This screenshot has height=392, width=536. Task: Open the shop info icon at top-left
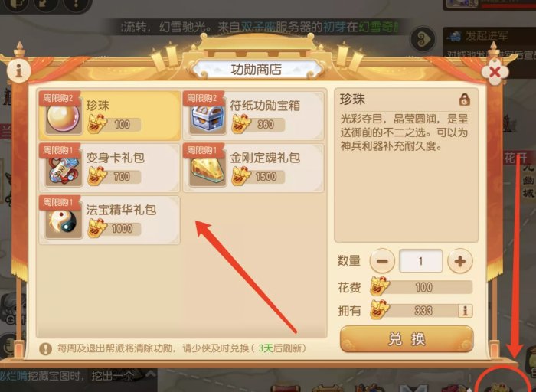click(19, 70)
